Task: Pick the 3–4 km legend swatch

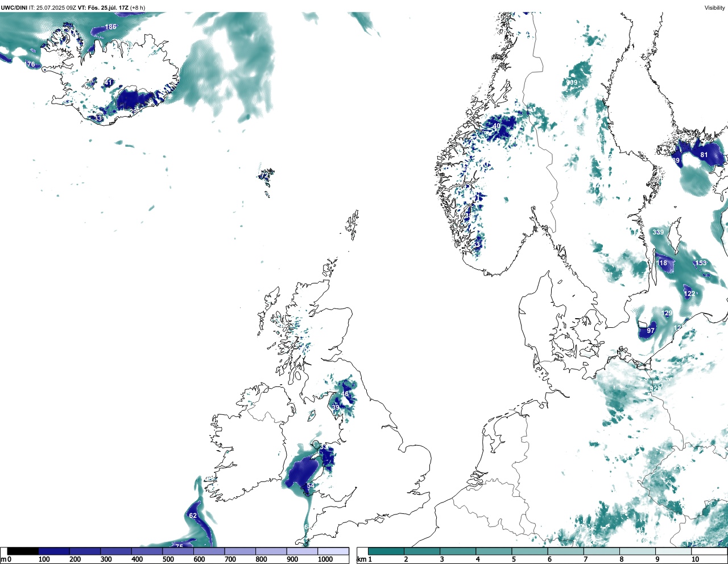Action: 458,551
